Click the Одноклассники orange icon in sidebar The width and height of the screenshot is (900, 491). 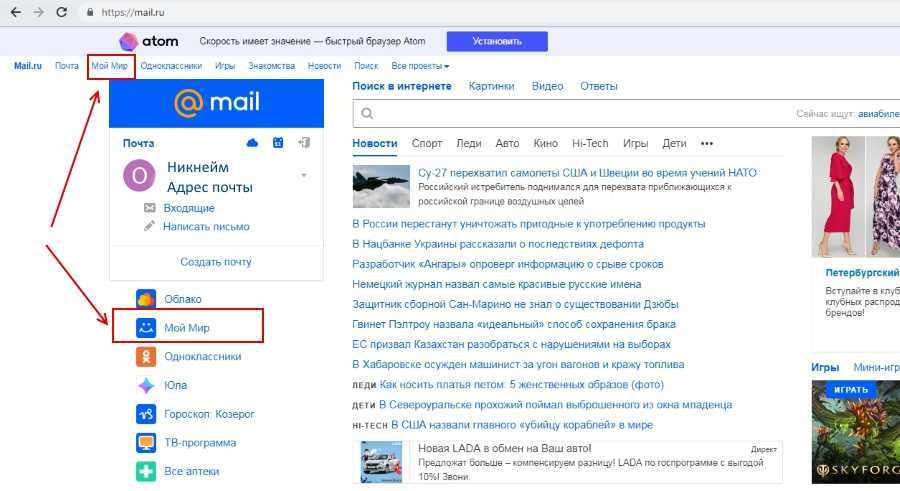point(146,356)
